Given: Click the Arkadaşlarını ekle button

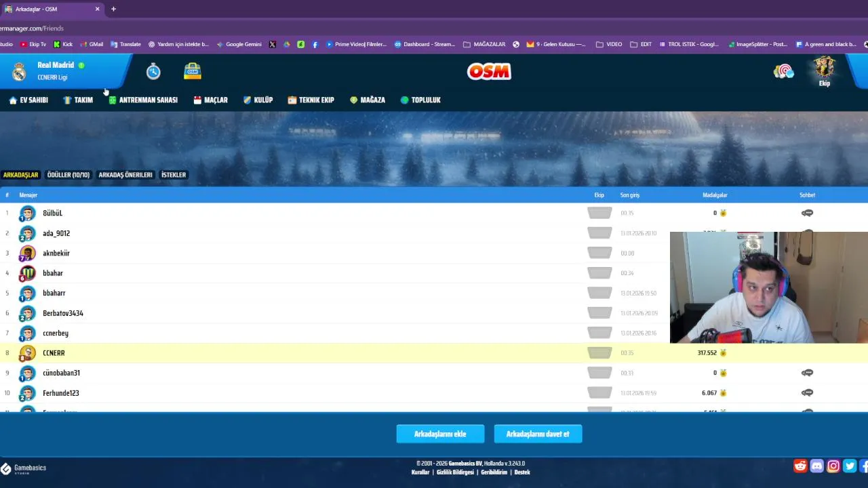Looking at the screenshot, I should pos(440,434).
